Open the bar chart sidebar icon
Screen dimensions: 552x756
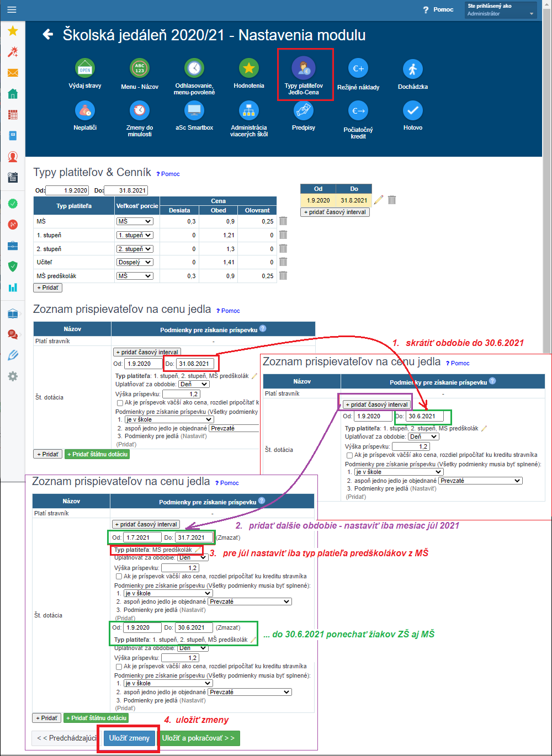click(x=13, y=288)
